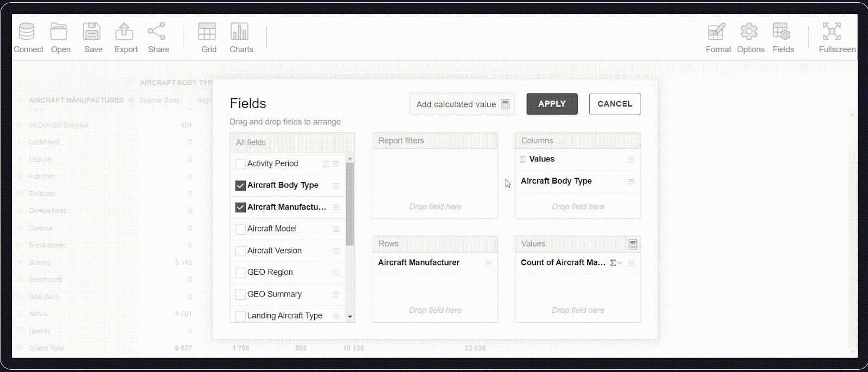Select Aircraft Manufacturer in Rows box
This screenshot has height=372, width=868.
point(435,263)
